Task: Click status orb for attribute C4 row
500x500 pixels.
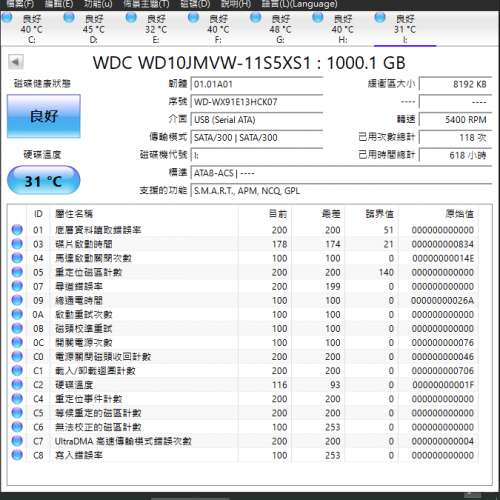Action: click(17, 399)
